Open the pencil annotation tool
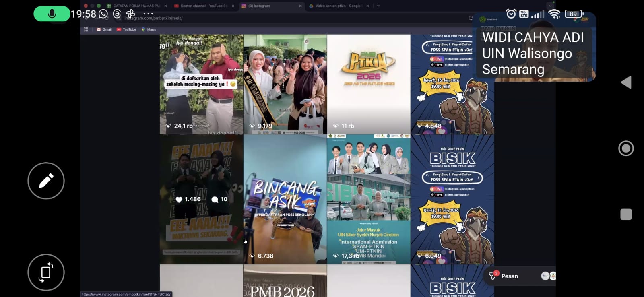Image resolution: width=644 pixels, height=297 pixels. pyautogui.click(x=46, y=181)
